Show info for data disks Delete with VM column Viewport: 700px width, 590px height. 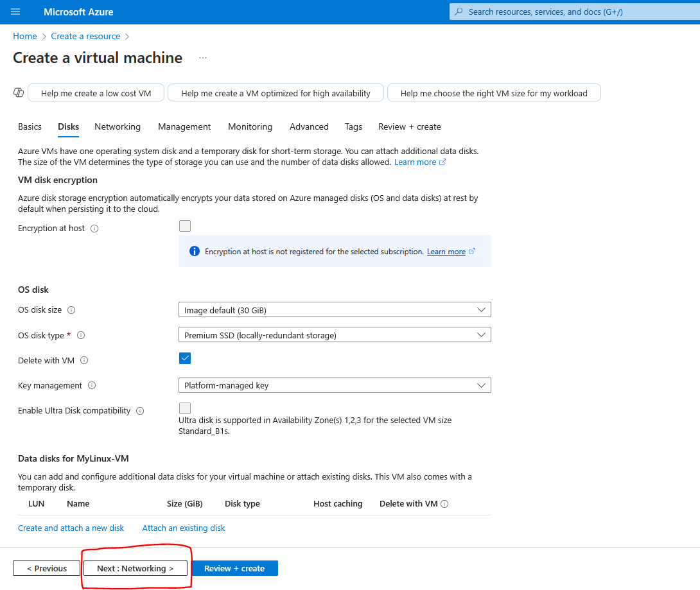tap(444, 504)
